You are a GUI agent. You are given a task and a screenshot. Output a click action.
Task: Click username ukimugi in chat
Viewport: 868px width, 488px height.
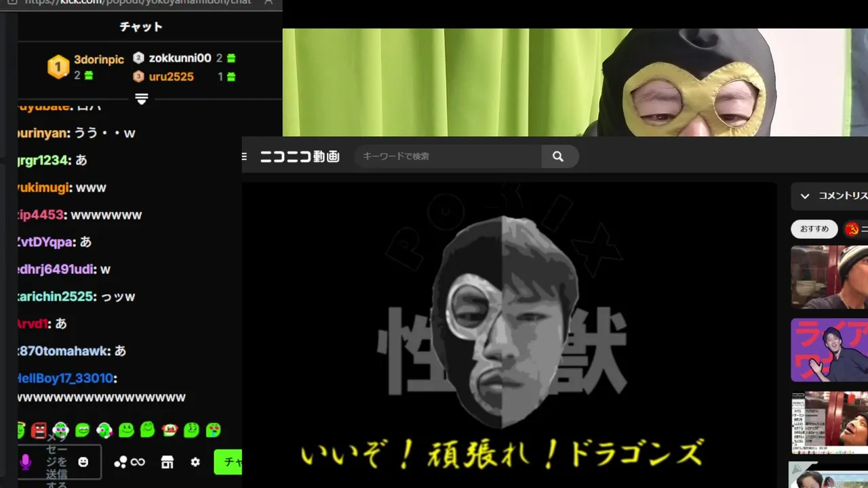(x=44, y=188)
